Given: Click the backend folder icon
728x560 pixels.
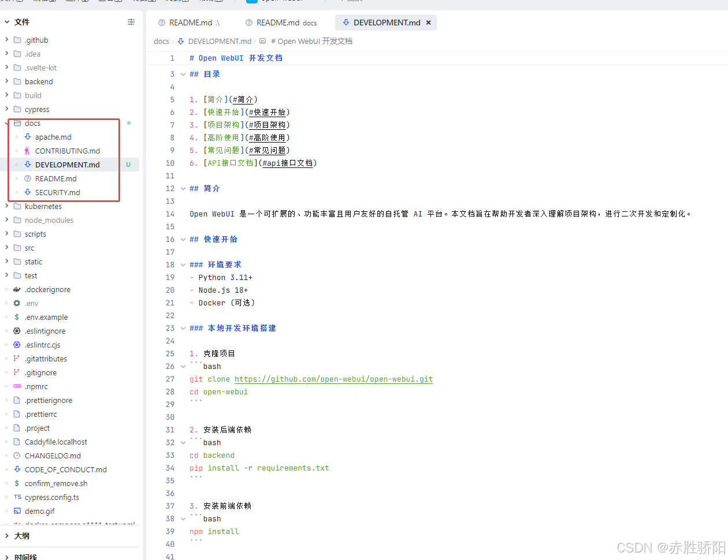Looking at the screenshot, I should 17,81.
